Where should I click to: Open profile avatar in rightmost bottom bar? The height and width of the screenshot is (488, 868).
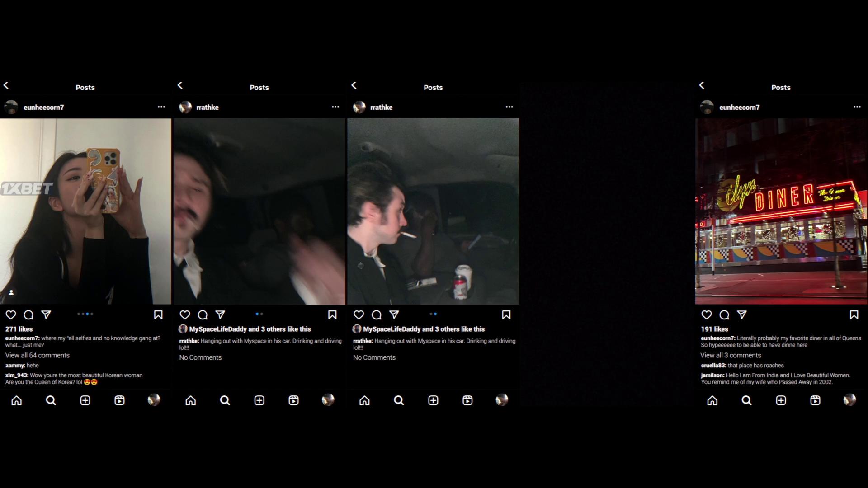(849, 400)
